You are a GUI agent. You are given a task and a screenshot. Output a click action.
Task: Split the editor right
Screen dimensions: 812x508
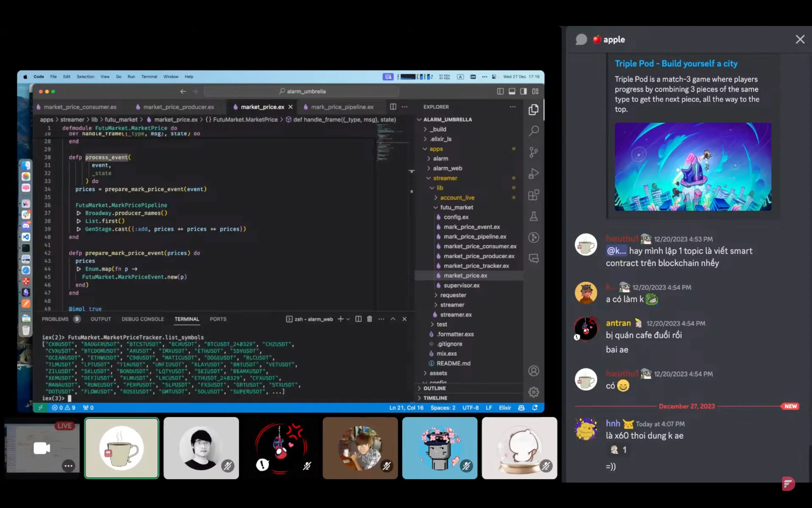[393, 107]
